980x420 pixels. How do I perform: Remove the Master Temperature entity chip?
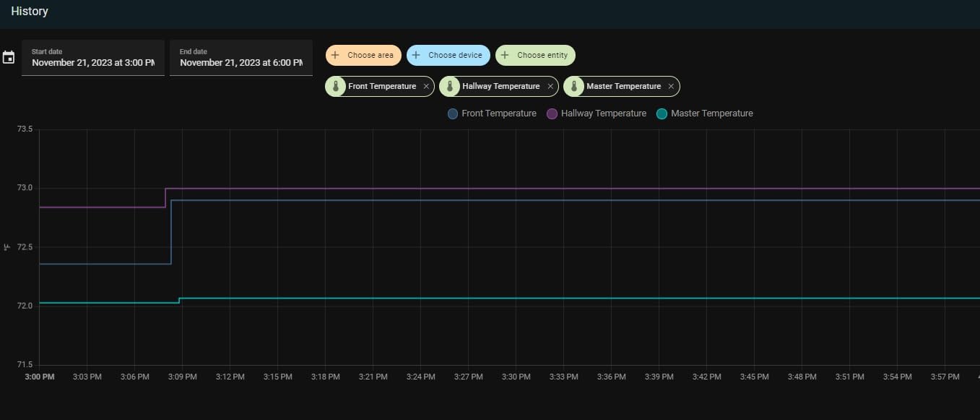click(x=671, y=87)
